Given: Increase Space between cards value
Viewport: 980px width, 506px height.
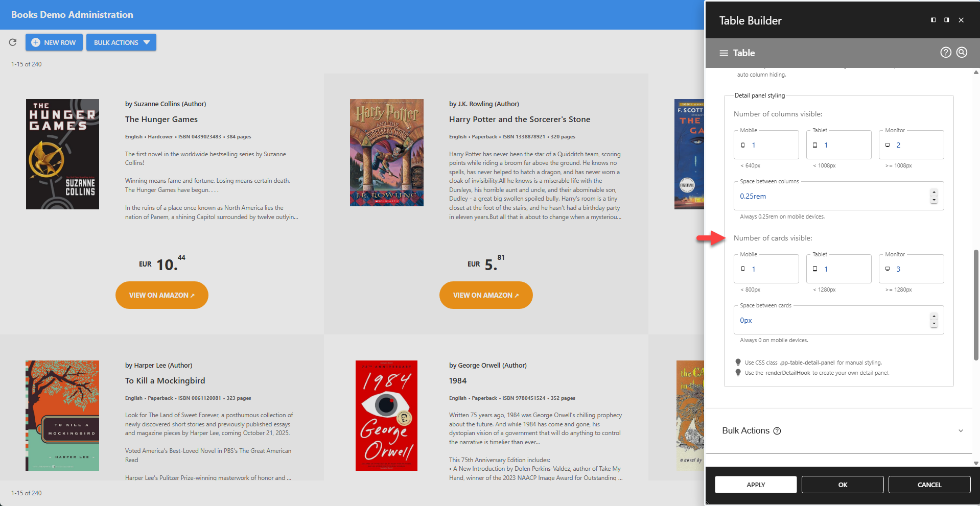Looking at the screenshot, I should click(934, 317).
